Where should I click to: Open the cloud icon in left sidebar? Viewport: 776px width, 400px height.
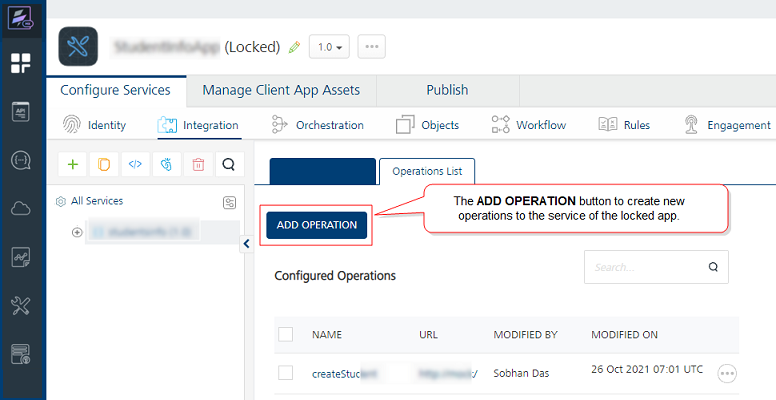[x=22, y=208]
